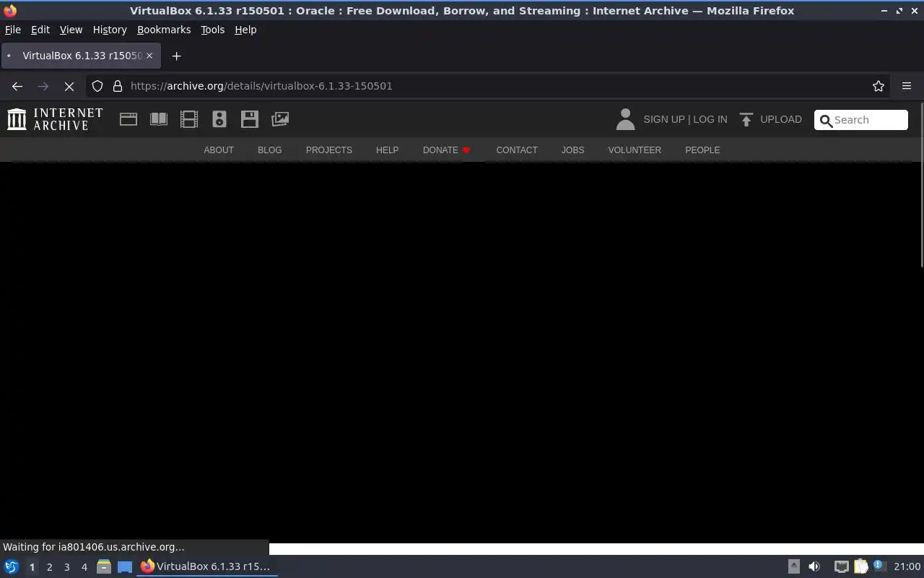Open the Help menu
Viewport: 924px width, 578px height.
pyautogui.click(x=245, y=30)
